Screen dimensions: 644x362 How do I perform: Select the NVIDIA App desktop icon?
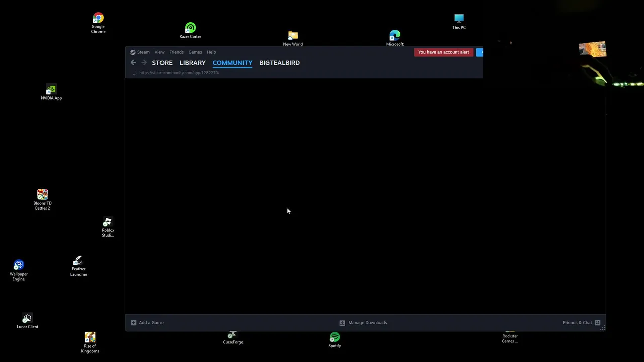click(x=51, y=93)
